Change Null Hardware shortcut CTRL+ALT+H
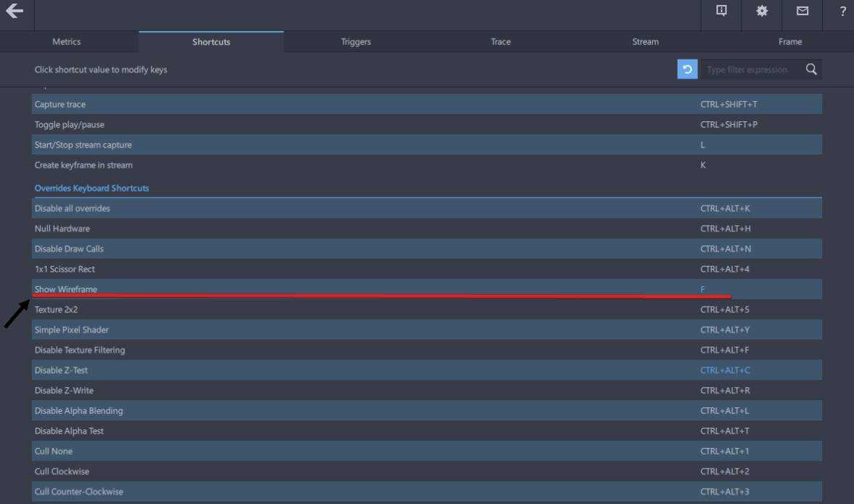The image size is (854, 504). point(725,228)
